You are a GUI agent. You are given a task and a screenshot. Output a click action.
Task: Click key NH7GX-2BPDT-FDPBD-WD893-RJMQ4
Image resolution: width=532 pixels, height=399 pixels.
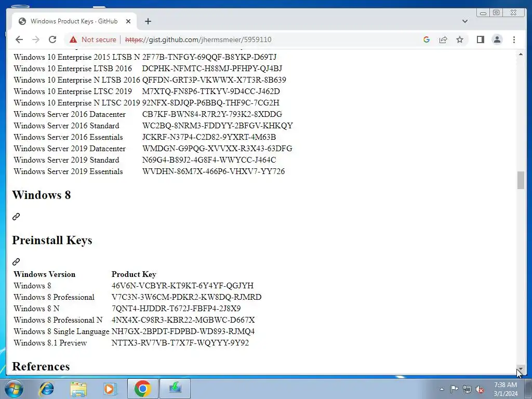[183, 331]
